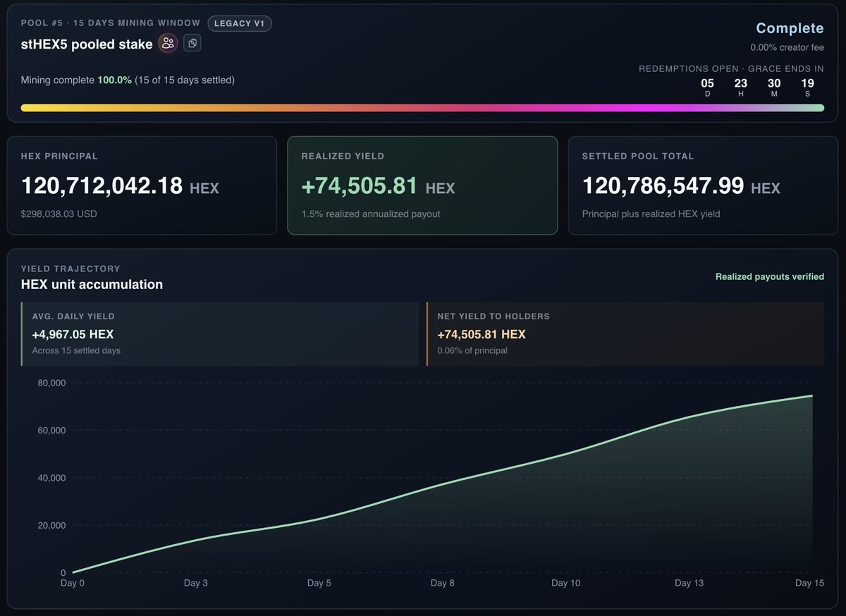Click the pooled stake users icon
846x616 pixels.
pos(168,44)
